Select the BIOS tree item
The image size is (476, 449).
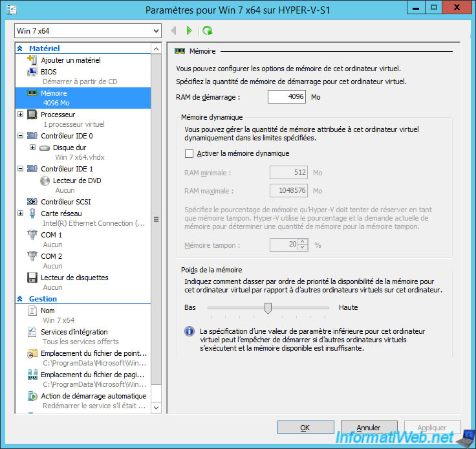49,72
